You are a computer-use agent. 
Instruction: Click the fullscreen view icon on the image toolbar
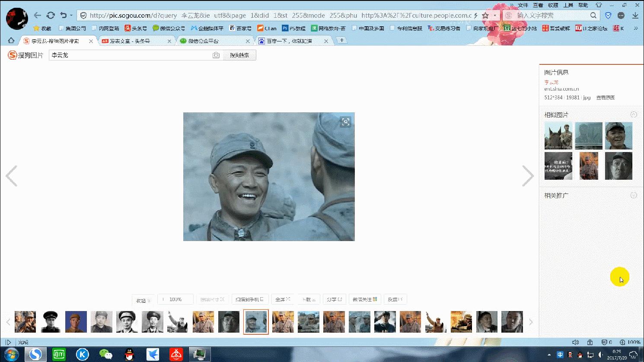(283, 298)
